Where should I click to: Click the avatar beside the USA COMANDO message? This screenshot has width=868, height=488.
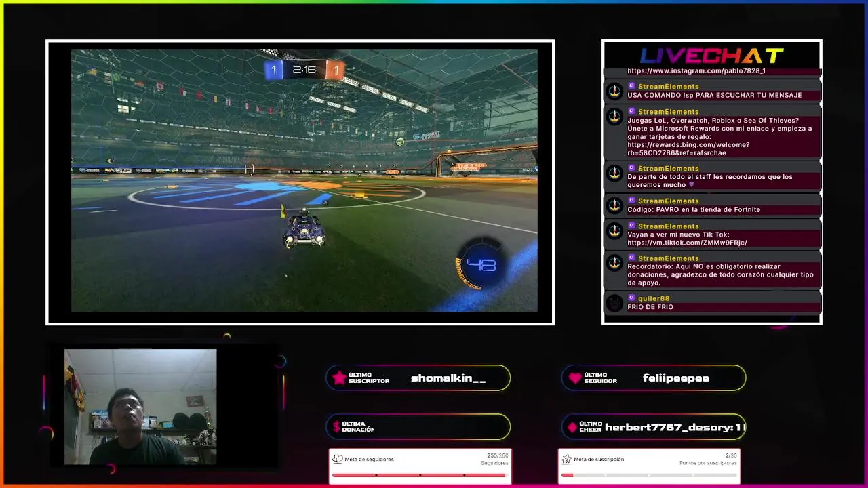(x=614, y=91)
